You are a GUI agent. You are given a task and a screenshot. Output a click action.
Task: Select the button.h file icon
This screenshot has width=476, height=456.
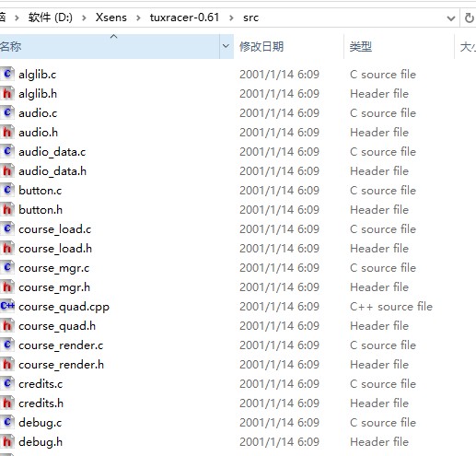(7, 209)
